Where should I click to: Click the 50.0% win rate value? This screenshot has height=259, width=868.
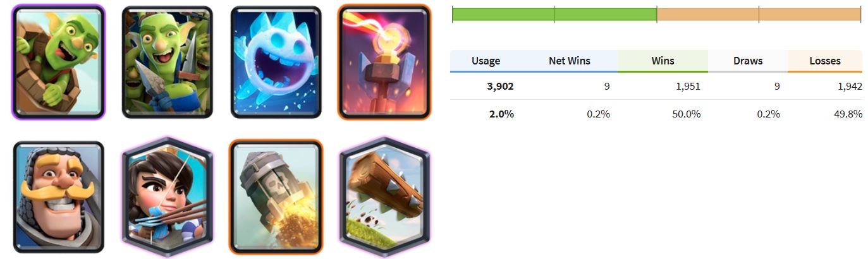click(688, 114)
